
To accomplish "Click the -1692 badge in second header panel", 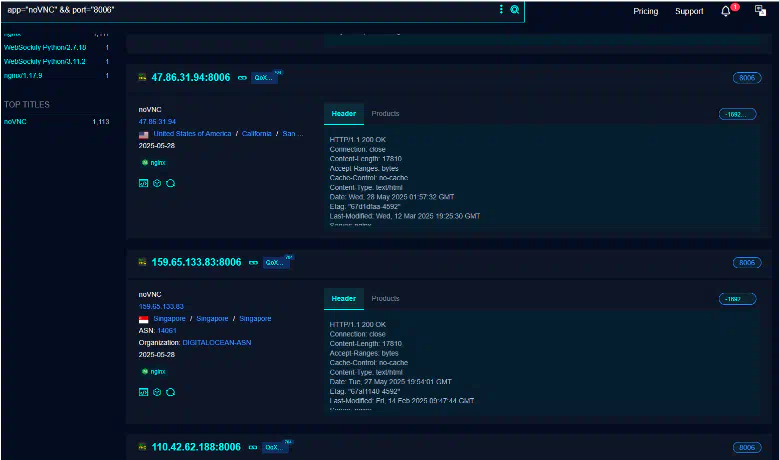I will click(737, 299).
